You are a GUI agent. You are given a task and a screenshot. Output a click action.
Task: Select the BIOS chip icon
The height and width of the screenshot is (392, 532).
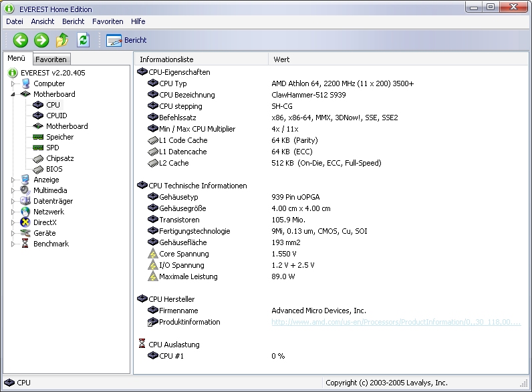click(38, 169)
